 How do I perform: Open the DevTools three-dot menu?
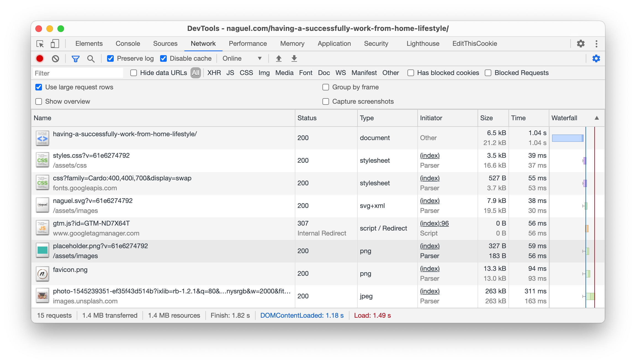click(x=596, y=44)
